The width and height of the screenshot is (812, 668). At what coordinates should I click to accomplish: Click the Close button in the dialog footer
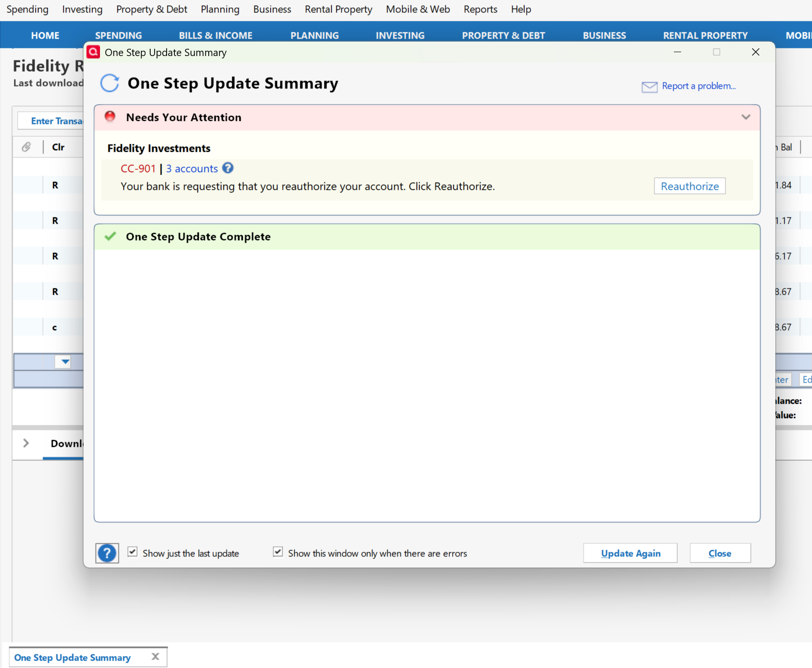pyautogui.click(x=720, y=553)
